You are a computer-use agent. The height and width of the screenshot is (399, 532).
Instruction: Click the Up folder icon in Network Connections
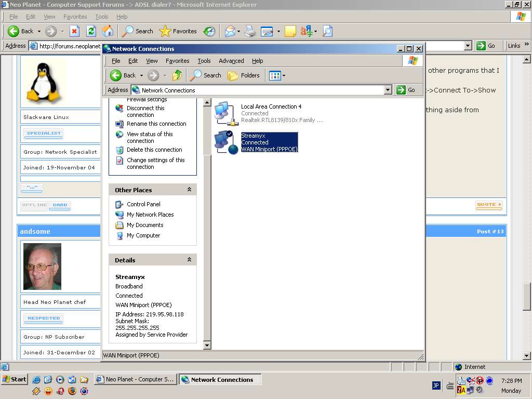(177, 75)
